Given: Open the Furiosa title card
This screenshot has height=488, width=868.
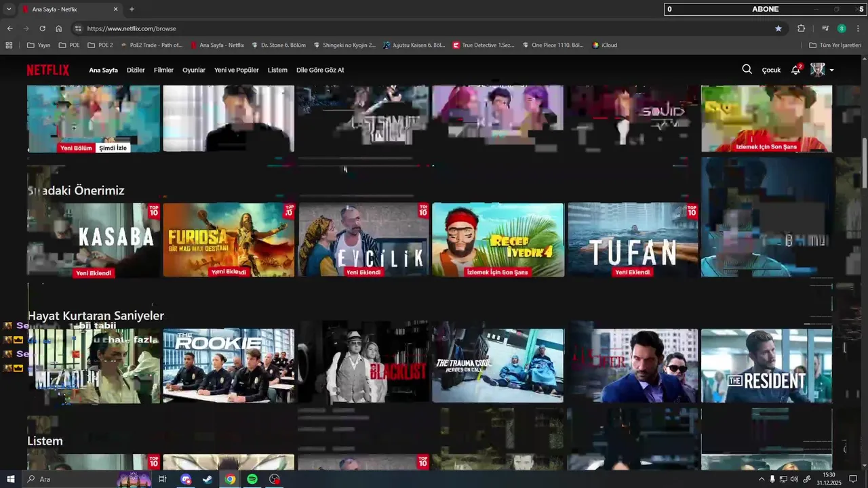Looking at the screenshot, I should (x=229, y=240).
